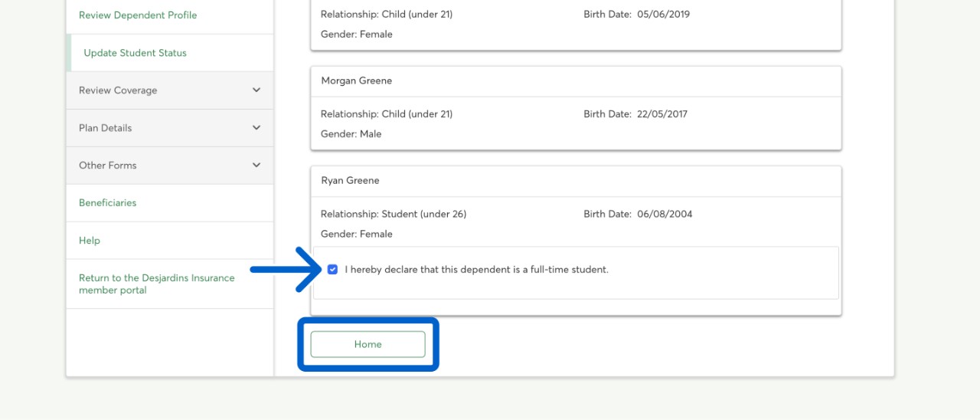Open the Review Dependent Profile link

tap(138, 15)
